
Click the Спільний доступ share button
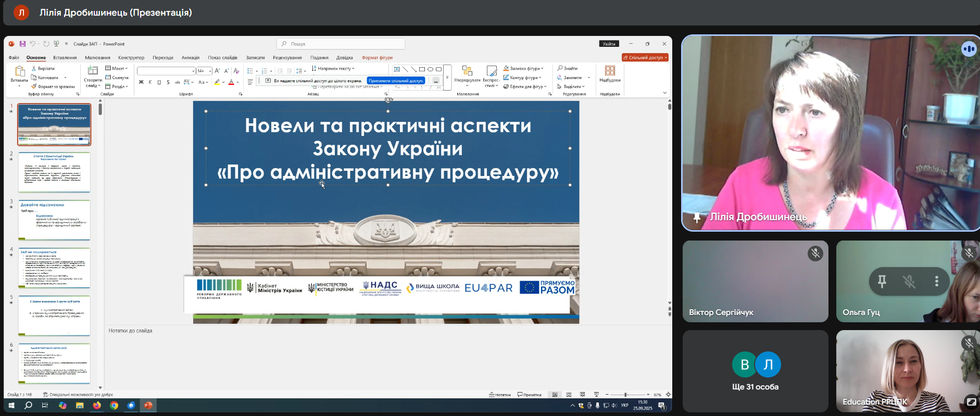[x=645, y=58]
